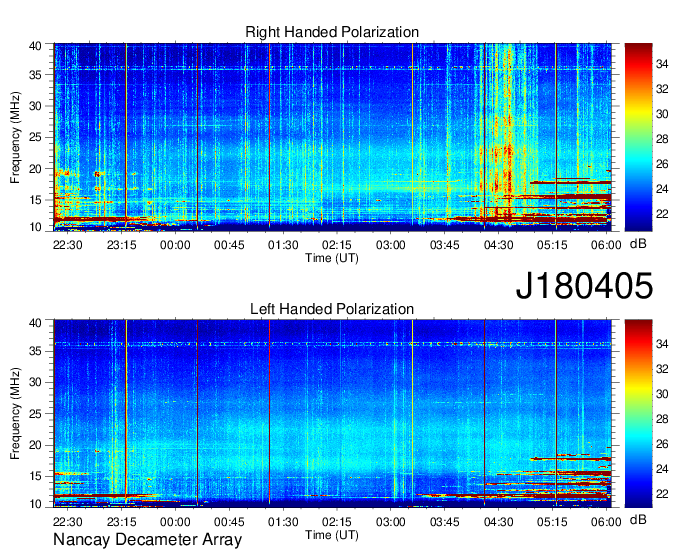
Task: Click 10 MHz tick on Left Handed plot
Action: tap(35, 504)
